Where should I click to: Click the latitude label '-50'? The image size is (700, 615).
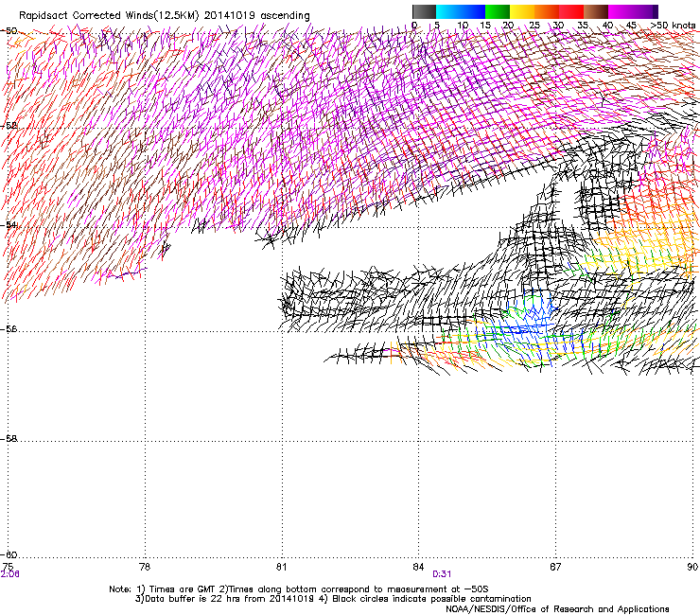9,31
